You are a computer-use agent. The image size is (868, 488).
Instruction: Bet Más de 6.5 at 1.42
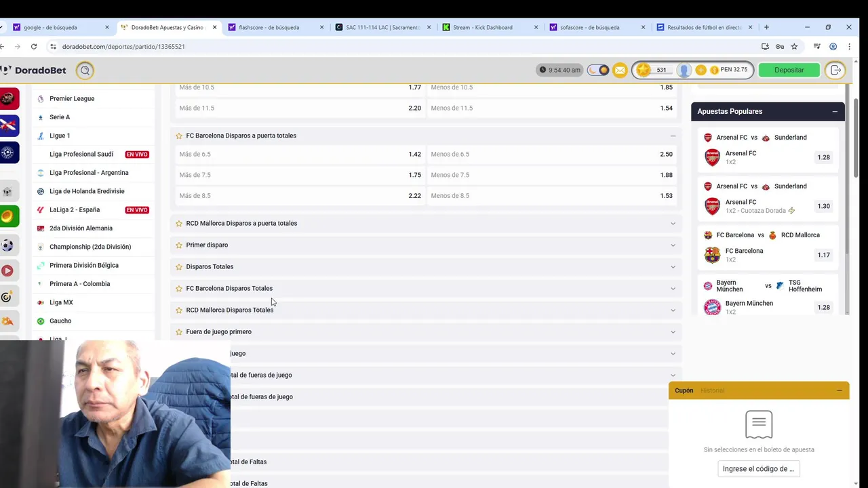300,154
